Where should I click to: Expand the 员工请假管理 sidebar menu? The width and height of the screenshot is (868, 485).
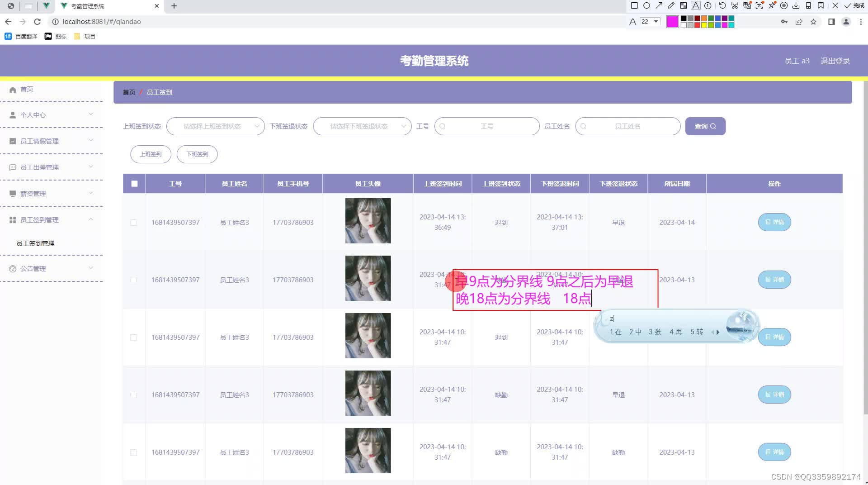coord(52,141)
